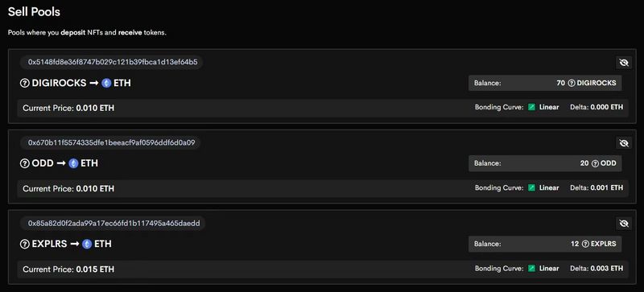Click the green Linear curve icon in DIGIROCKS pool
Viewport: 644px width, 292px height.
[x=532, y=107]
